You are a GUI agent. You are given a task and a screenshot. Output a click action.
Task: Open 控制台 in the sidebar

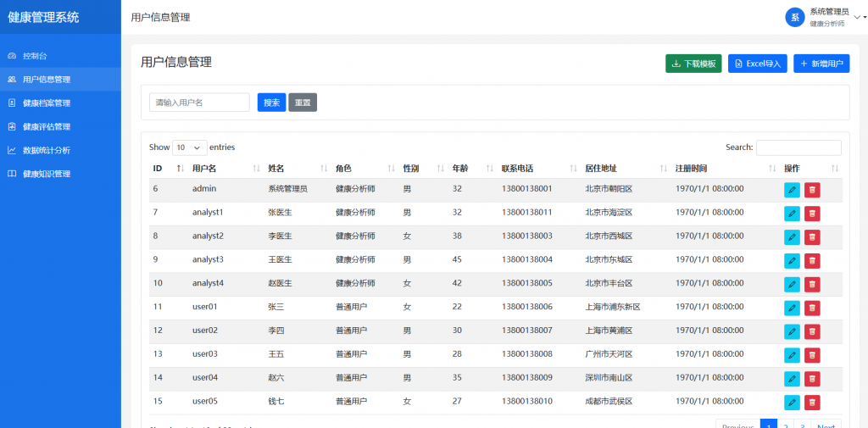[60, 56]
